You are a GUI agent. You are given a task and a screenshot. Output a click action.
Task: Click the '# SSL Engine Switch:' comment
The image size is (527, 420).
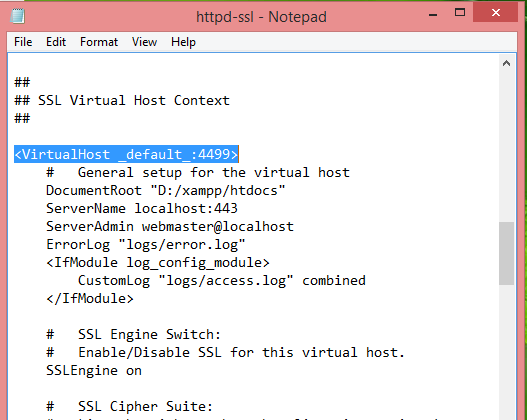click(133, 334)
